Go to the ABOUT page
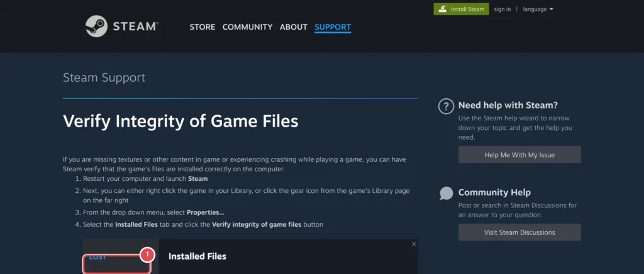The image size is (644, 274). point(294,27)
